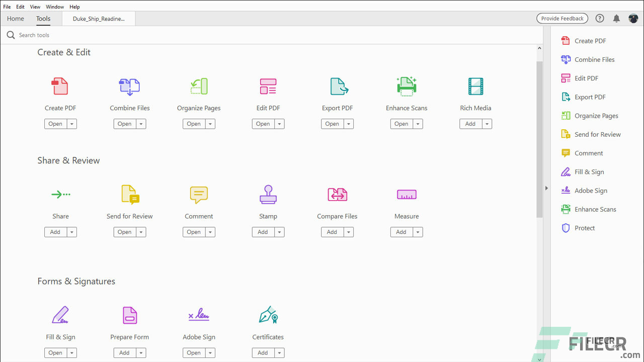Viewport: 644px width, 362px height.
Task: Click the vertical scrollbar thumb of tools list
Action: (x=539, y=140)
